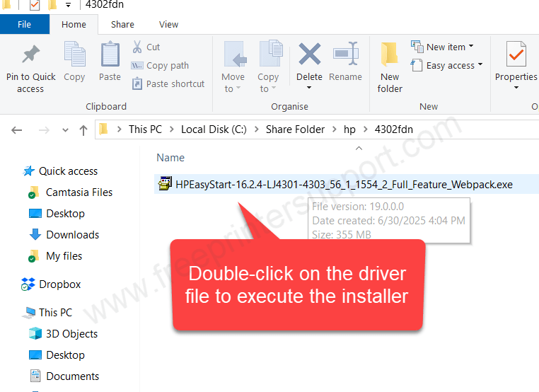
Task: Click the Rename icon
Action: coord(345,54)
